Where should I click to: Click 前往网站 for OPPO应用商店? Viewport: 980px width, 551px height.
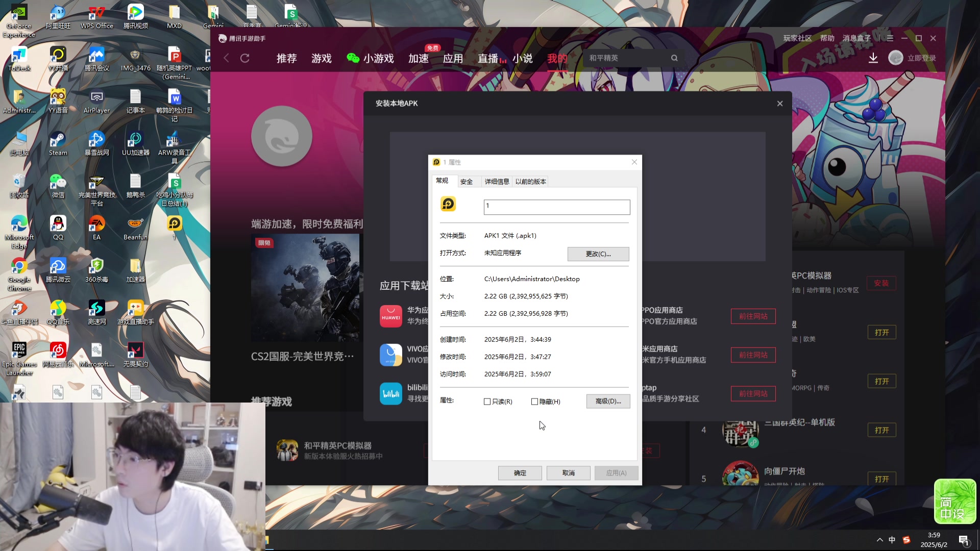pos(753,316)
